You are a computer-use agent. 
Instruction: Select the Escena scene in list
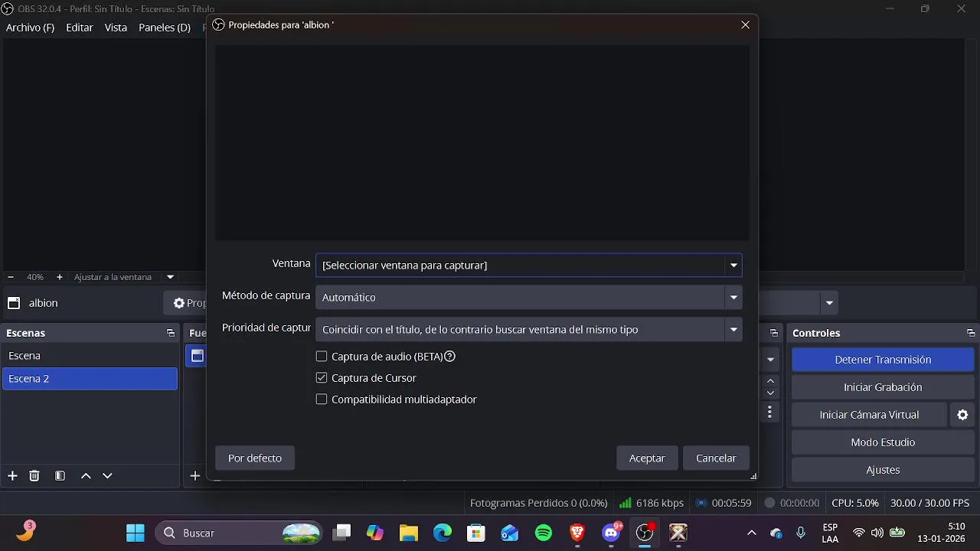90,356
